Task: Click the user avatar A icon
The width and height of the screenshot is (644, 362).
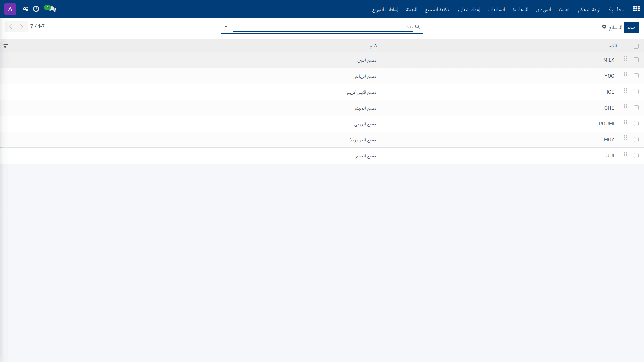Action: tap(10, 9)
